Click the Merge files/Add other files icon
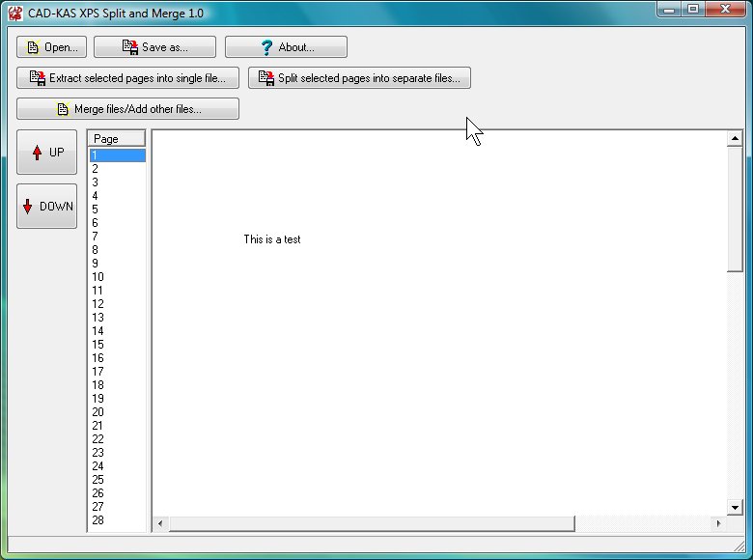Screen dimensions: 753x560 point(63,109)
